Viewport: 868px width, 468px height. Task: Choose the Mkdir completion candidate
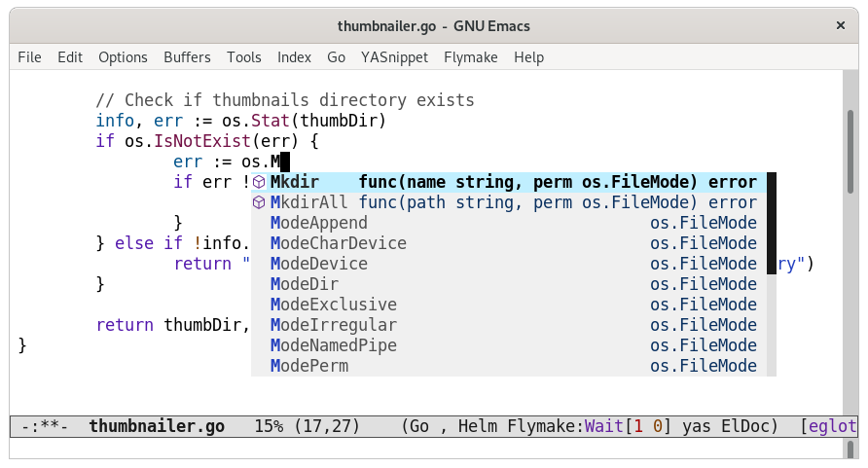pos(509,182)
